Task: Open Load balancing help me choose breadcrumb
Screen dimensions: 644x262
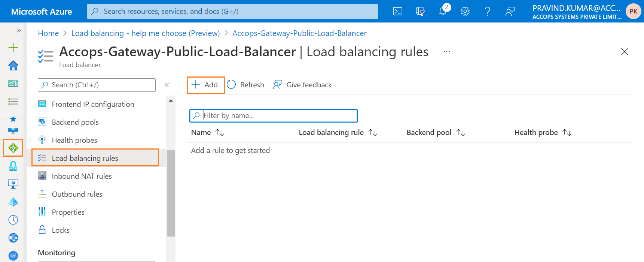Action: (146, 33)
